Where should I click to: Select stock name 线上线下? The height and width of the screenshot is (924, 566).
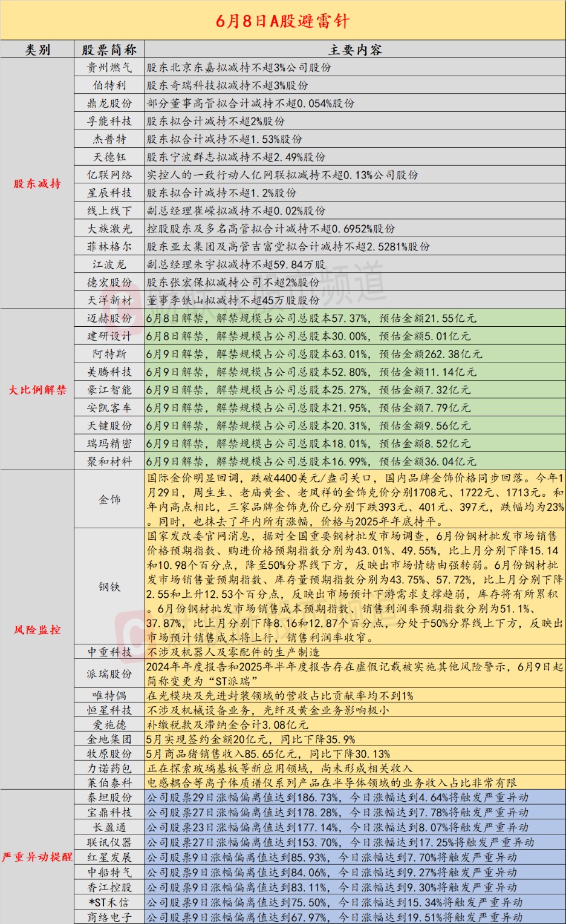[x=109, y=211]
